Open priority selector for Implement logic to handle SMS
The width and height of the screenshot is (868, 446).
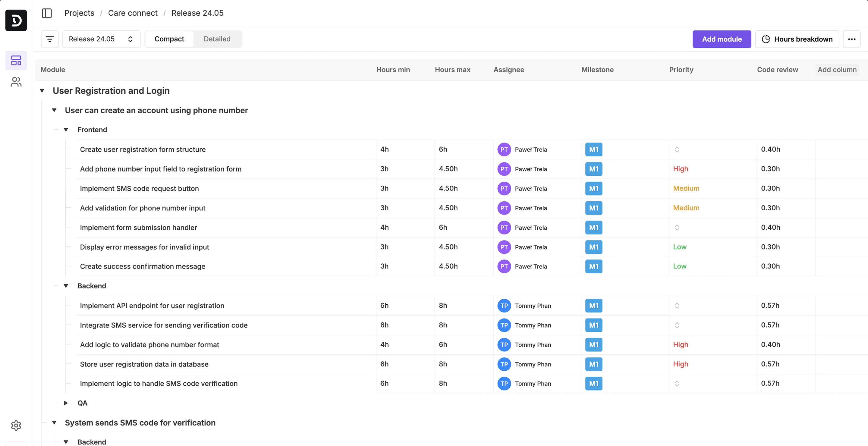677,384
